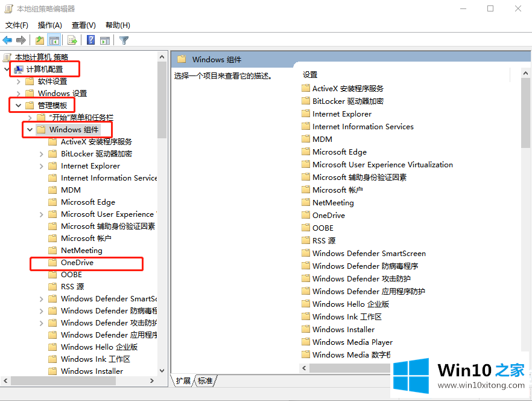The image size is (532, 401).
Task: Open Windows Defender 攻击防护 in settings list
Action: coord(361,279)
